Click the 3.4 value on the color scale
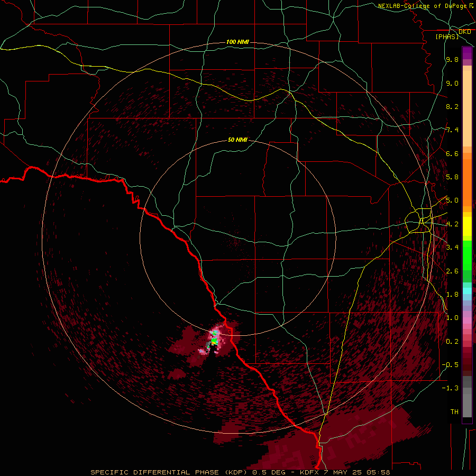 [x=452, y=248]
